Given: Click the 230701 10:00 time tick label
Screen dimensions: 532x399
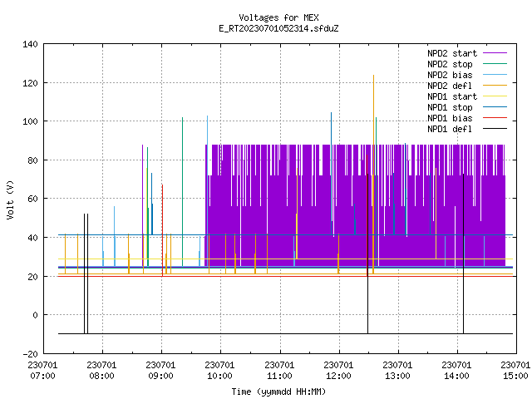Looking at the screenshot, I should (x=219, y=371).
